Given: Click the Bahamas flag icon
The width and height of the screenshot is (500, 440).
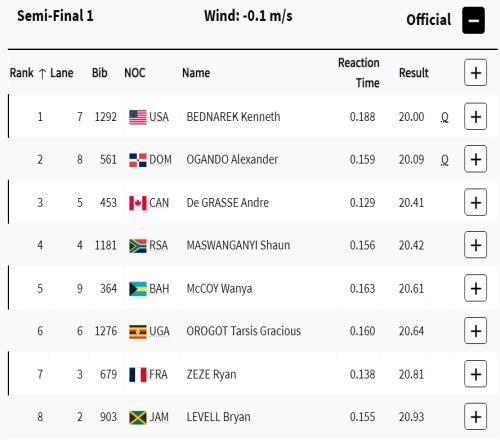Looking at the screenshot, I should tap(138, 289).
